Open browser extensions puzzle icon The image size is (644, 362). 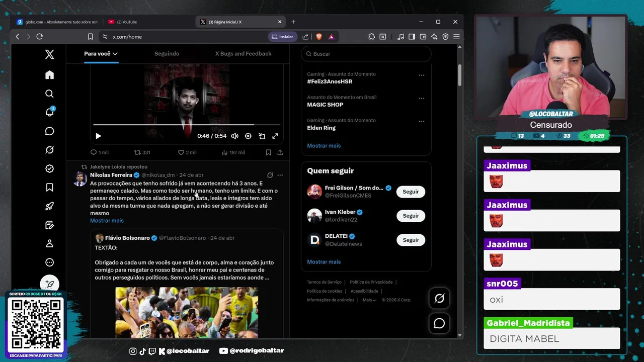371,37
